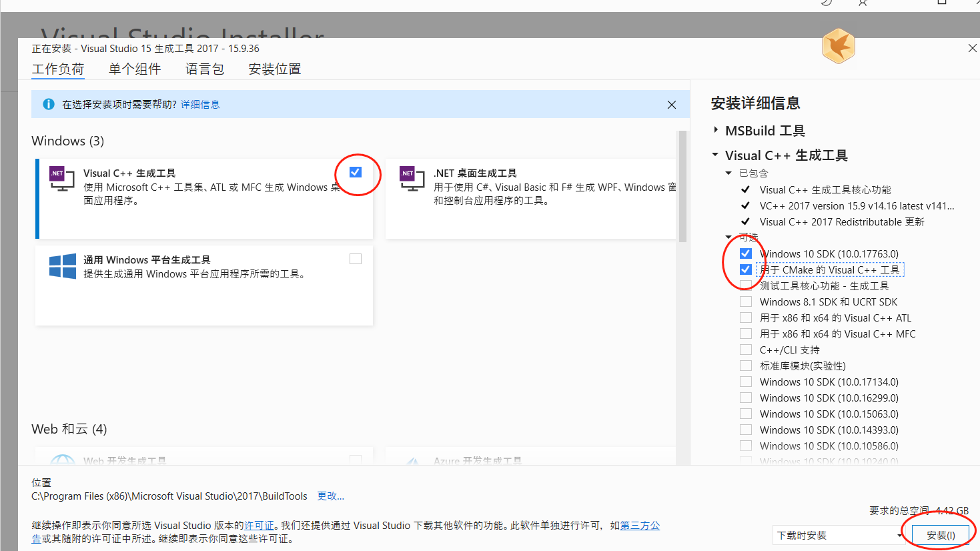Enable Windows 8.1 SDK 和 UCRT SDK
The image size is (980, 551).
[x=745, y=301]
